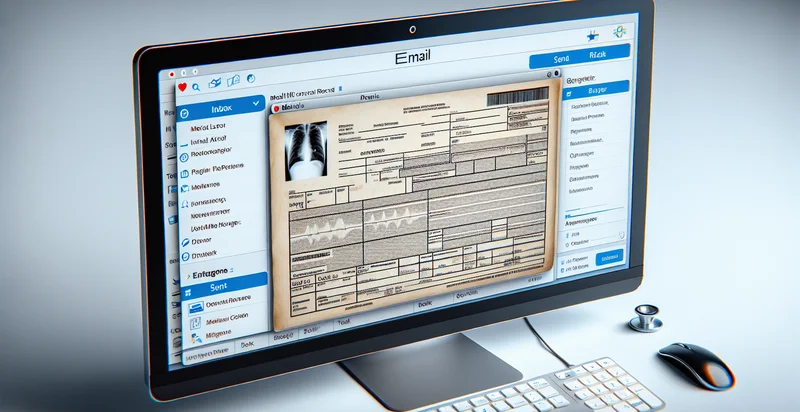Click the chest X-ray thumbnail
This screenshot has width=800, height=412.
point(307,153)
